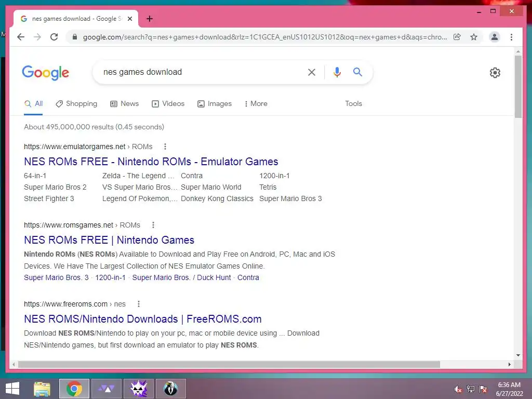Viewport: 532px width, 399px height.
Task: Go back to the previous page
Action: tap(21, 37)
